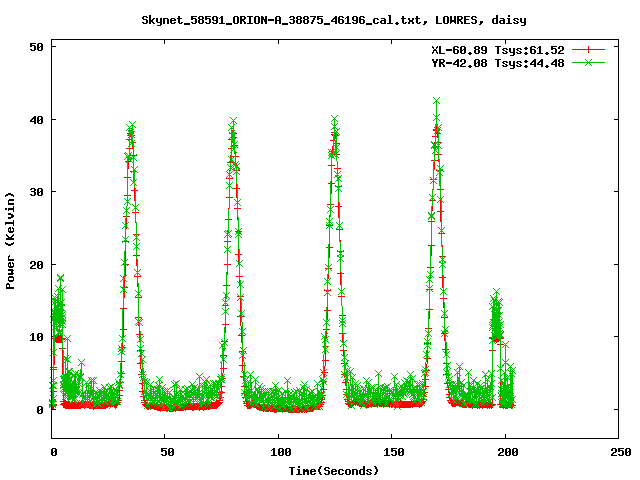
Task: Click the small calibration bump near 196 seconds
Action: [496, 314]
